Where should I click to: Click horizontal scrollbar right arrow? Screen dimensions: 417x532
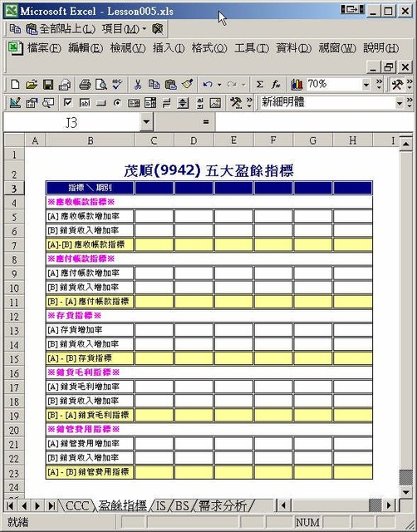[389, 506]
